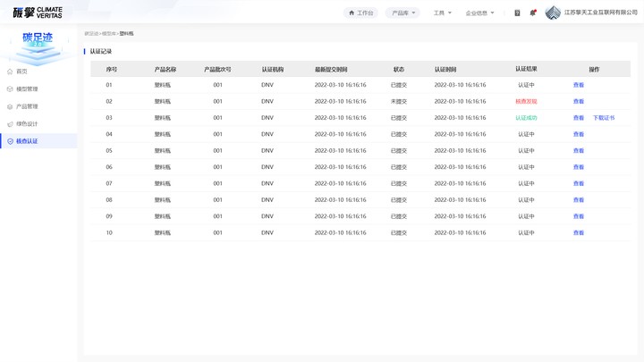Image resolution: width=644 pixels, height=362 pixels.
Task: Click the 模型管理 cube icon in sidebar
Action: click(10, 89)
